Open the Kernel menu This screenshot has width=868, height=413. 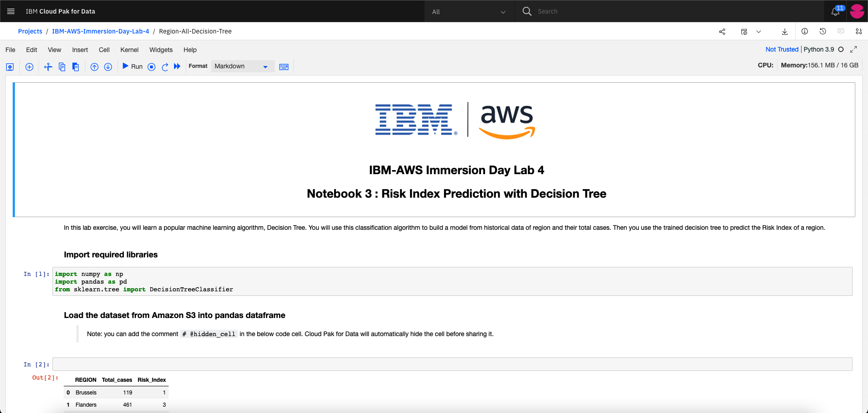(129, 50)
